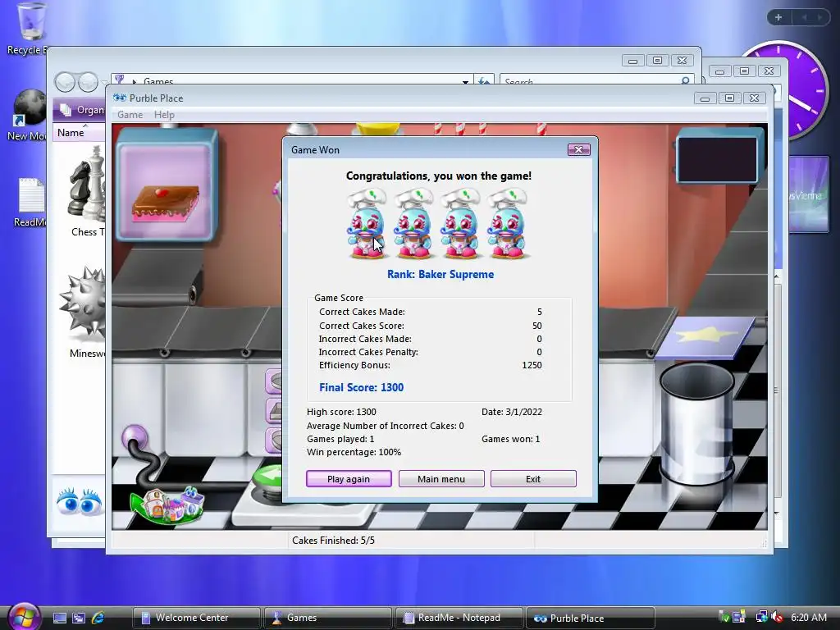Click the Purble Place title bar icon
This screenshot has height=630, width=840.
pyautogui.click(x=120, y=98)
